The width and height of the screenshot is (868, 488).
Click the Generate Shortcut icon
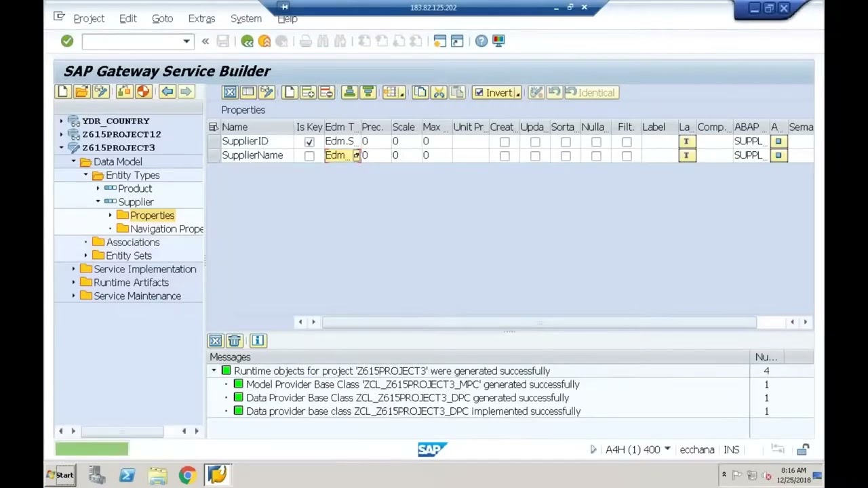[x=457, y=41]
